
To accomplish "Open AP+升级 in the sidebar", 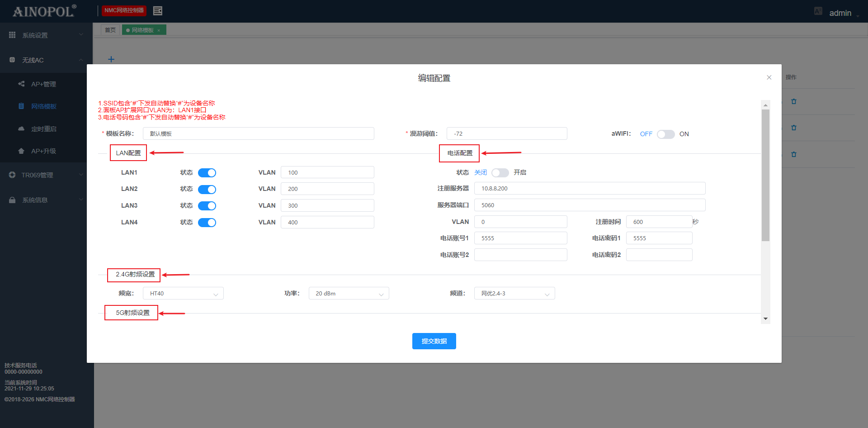I will click(43, 151).
